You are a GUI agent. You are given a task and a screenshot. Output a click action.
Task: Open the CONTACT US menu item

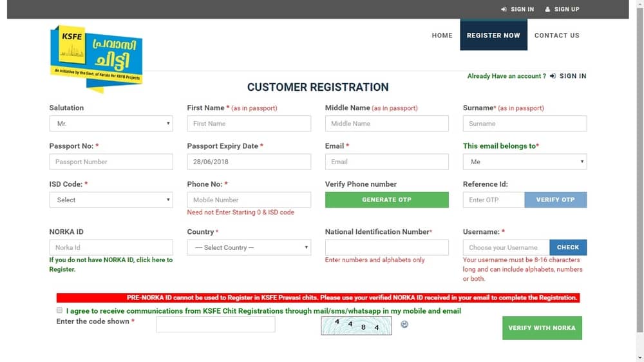pyautogui.click(x=556, y=35)
